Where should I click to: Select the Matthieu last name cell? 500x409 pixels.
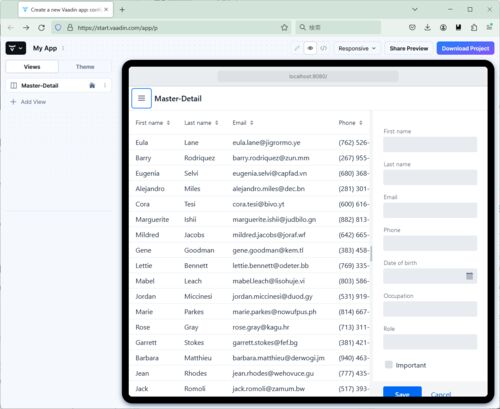coord(198,358)
